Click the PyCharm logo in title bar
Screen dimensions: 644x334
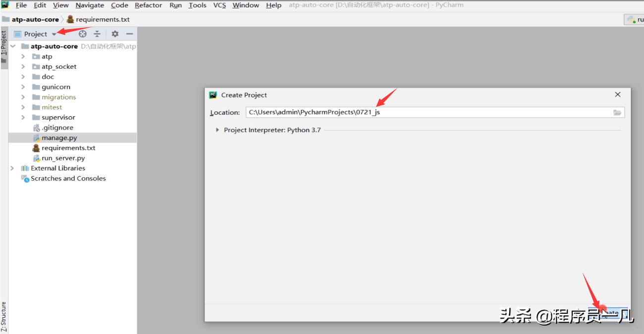(x=5, y=5)
